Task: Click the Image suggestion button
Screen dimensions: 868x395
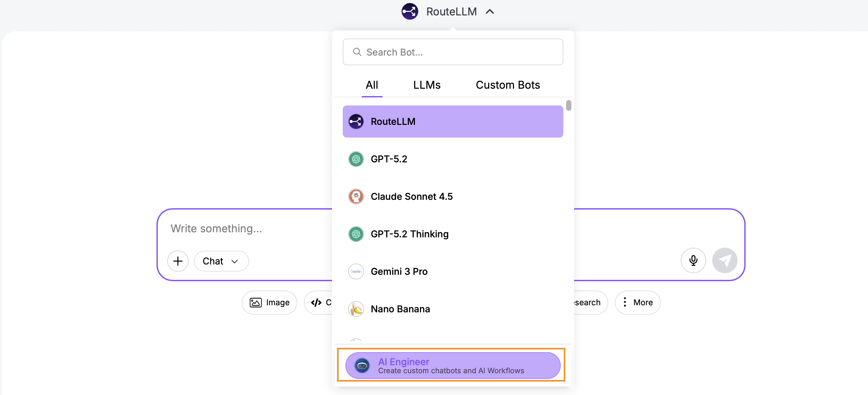Action: click(269, 302)
